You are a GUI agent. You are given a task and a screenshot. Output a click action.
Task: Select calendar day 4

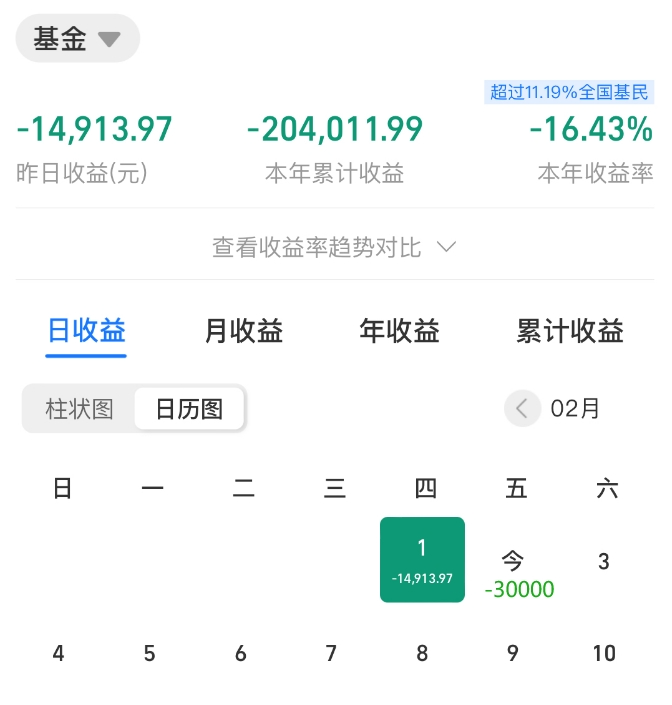click(58, 653)
